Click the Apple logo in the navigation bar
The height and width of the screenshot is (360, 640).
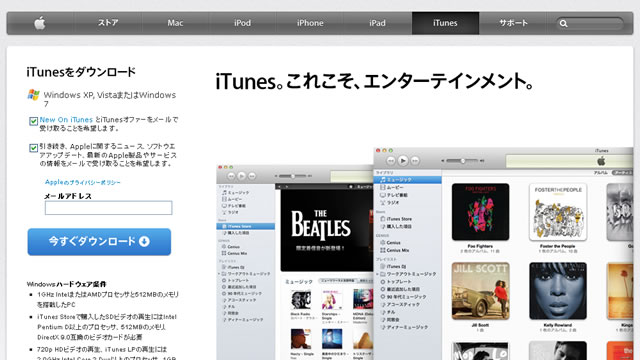(40, 23)
